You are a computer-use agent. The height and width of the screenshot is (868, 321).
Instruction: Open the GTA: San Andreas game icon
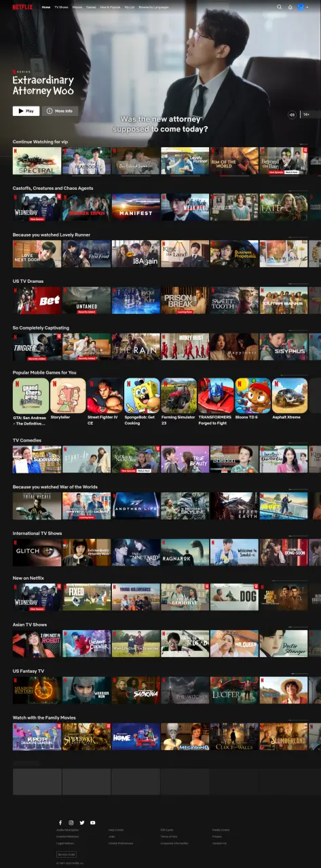(x=31, y=396)
